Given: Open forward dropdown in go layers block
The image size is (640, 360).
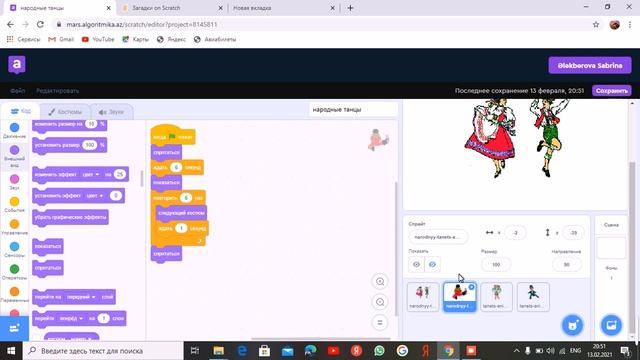Looking at the screenshot, I should 71,318.
